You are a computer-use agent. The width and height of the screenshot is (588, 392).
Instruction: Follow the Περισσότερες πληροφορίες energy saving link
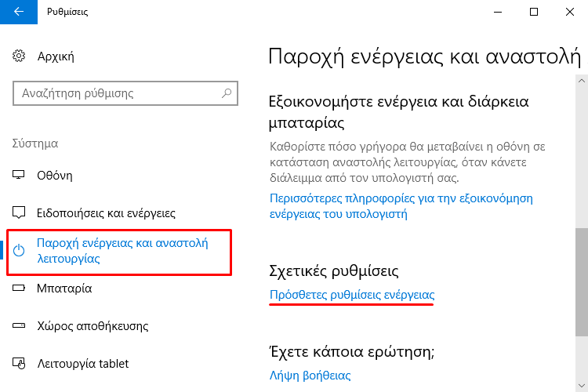coord(401,206)
